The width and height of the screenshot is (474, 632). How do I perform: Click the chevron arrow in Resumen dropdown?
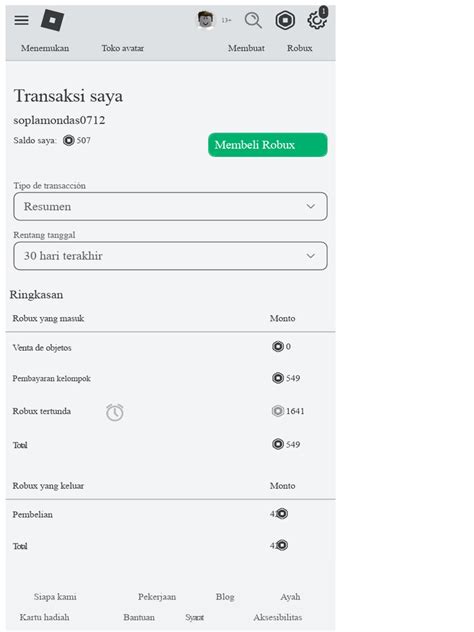[310, 206]
